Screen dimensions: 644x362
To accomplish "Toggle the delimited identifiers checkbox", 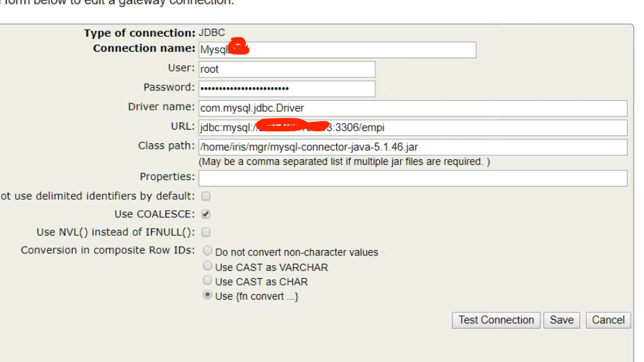I will [206, 196].
